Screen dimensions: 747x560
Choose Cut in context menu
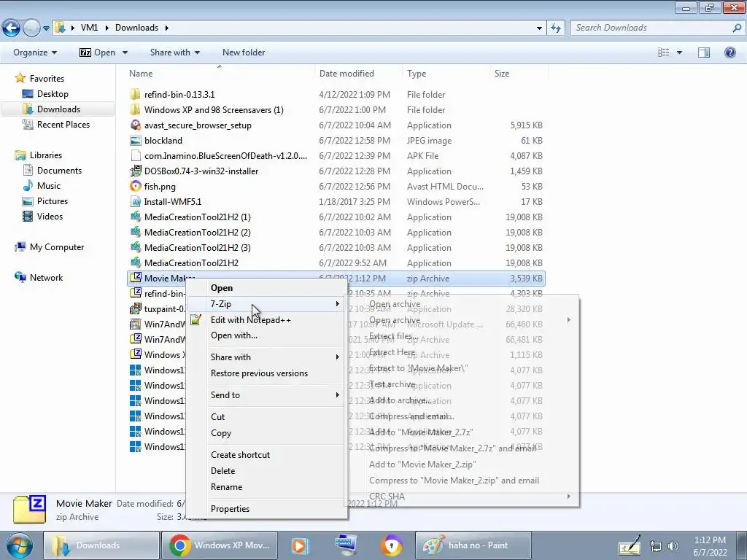[217, 416]
